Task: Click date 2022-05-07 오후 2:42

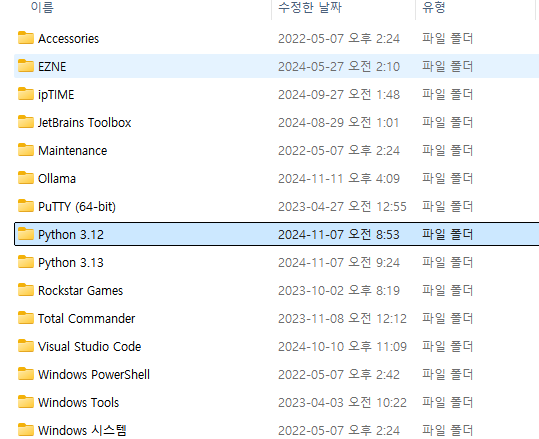Action: 339,374
